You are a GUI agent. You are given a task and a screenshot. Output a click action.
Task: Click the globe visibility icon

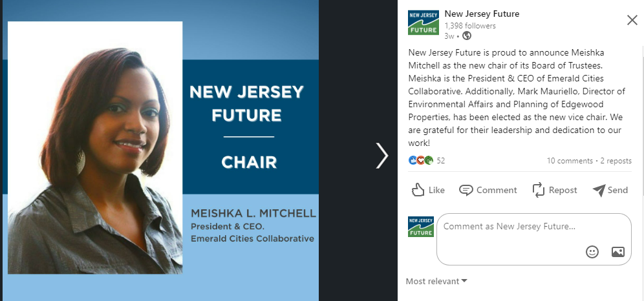click(x=467, y=36)
